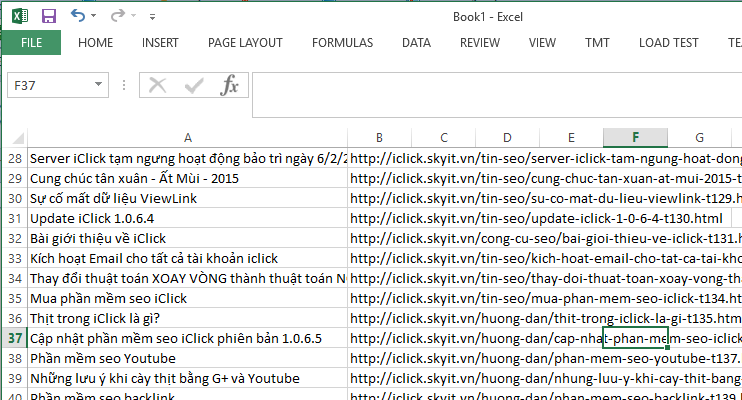Viewport: 742px width, 400px height.
Task: Click cell 'Kích hoạt Email cho tất cả tài khoản iclick'
Action: 187,258
